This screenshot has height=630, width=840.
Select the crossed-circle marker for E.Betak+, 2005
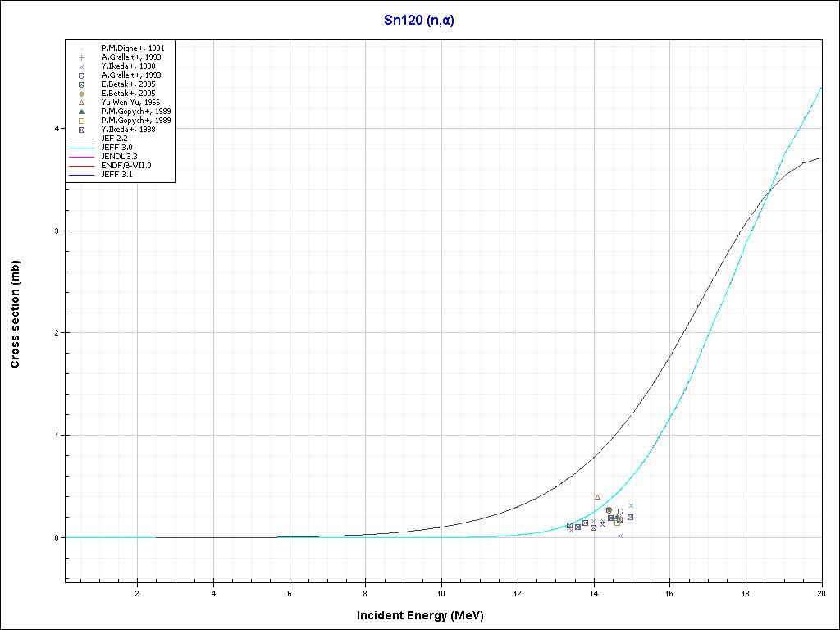[x=81, y=84]
